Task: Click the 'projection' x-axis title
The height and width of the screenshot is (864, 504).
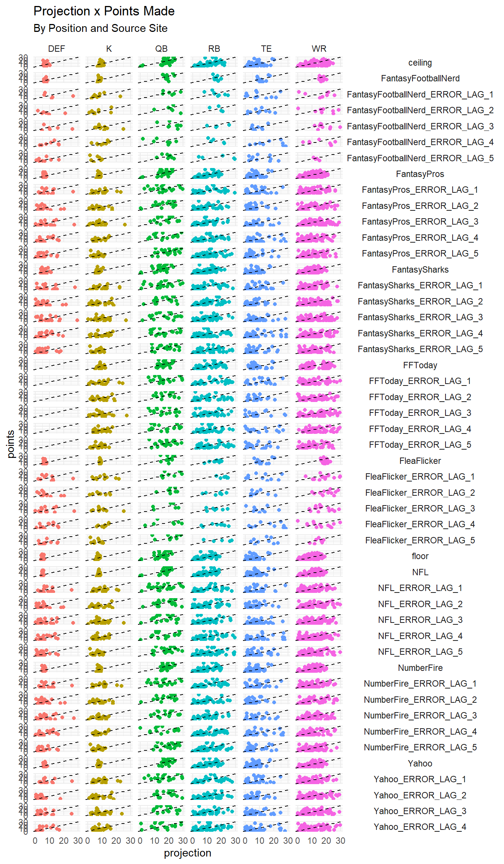Action: pos(187,853)
